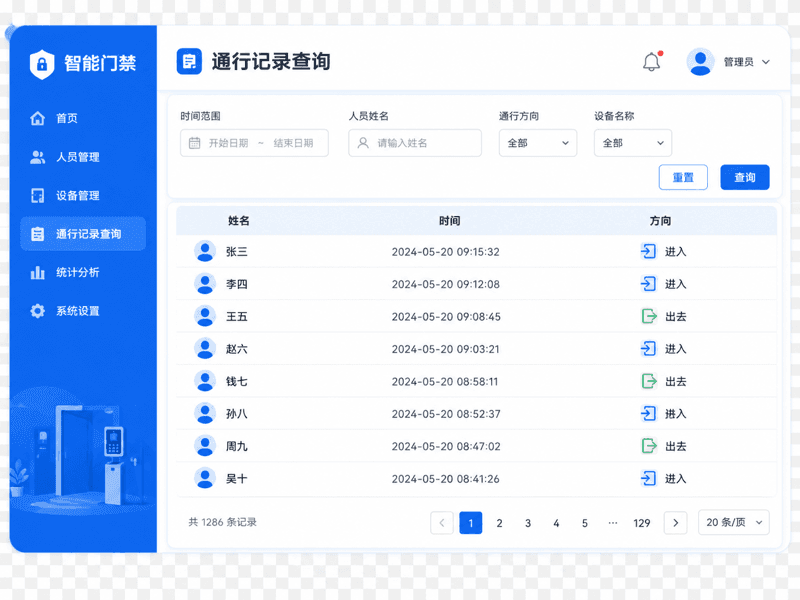This screenshot has width=800, height=600.
Task: Click the 出去 exit icon in 周九's row
Action: tap(648, 446)
